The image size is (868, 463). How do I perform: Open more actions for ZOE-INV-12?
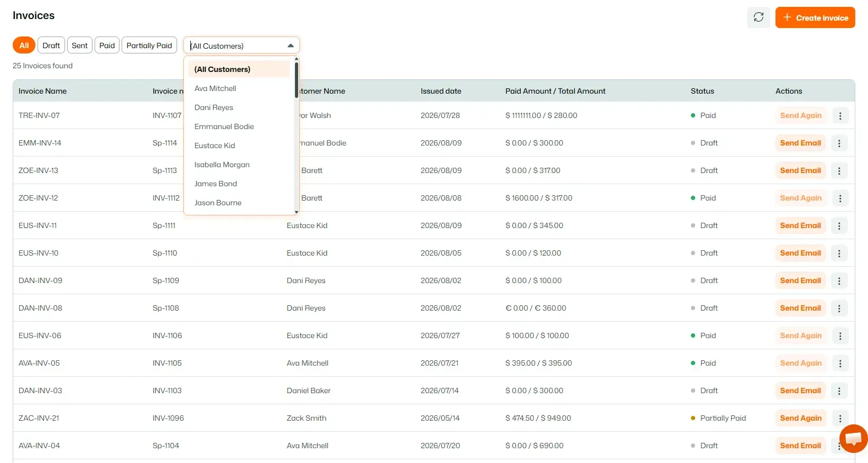point(840,198)
